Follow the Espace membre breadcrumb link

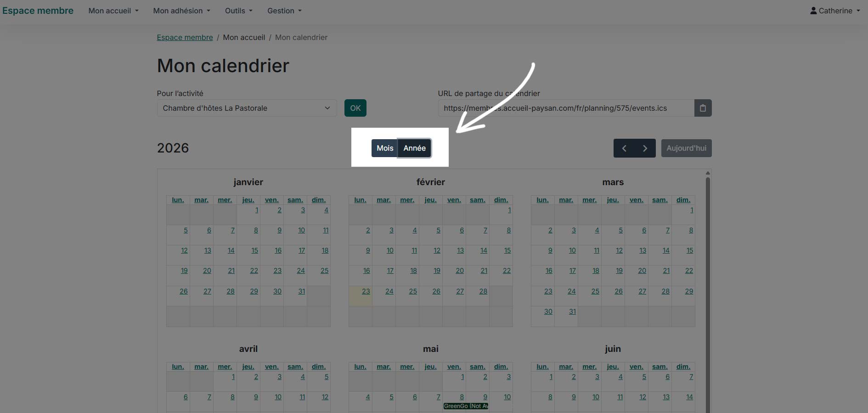click(x=185, y=37)
